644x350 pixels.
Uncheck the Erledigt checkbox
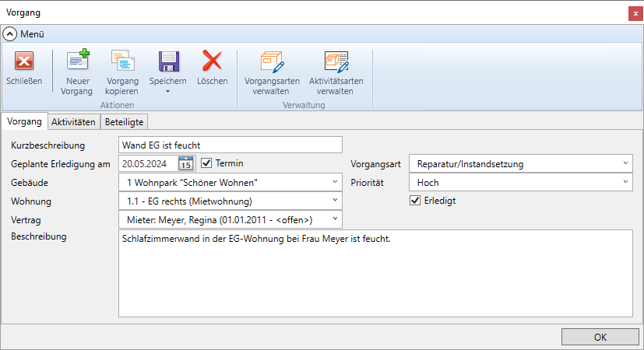[x=415, y=201]
